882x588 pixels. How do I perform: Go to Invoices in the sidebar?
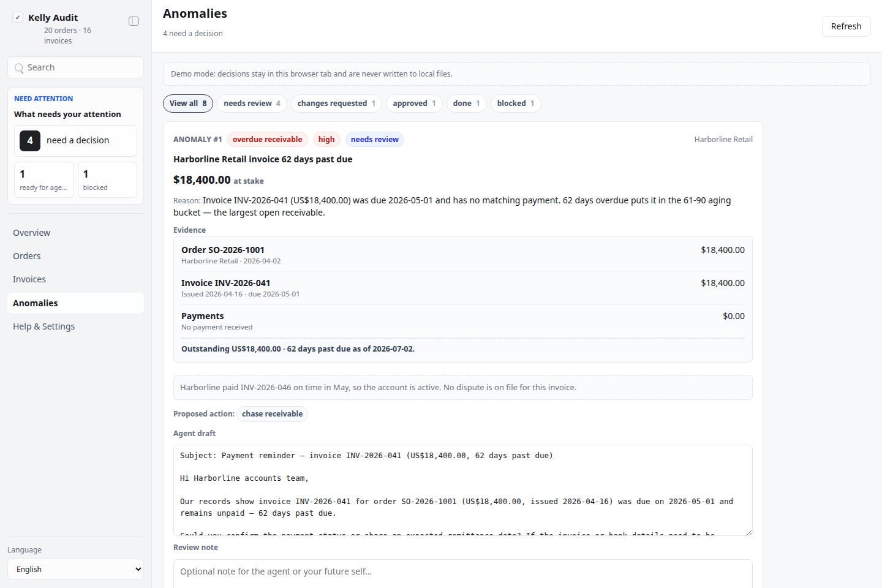tap(75, 279)
